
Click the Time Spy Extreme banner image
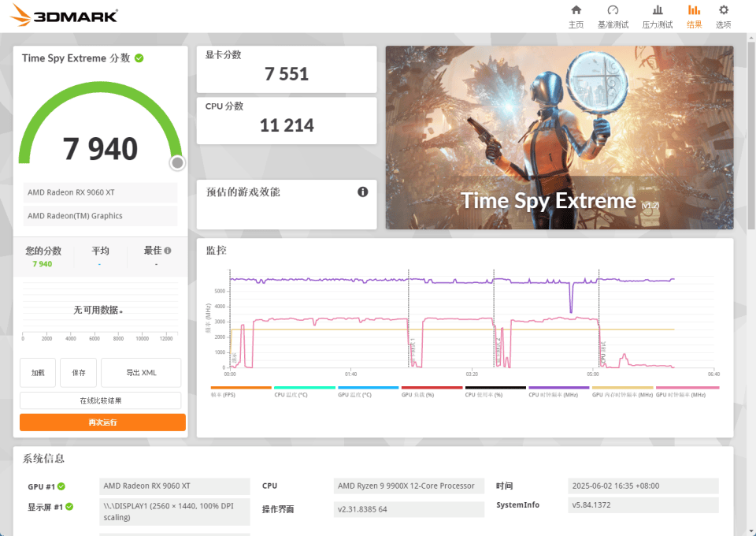point(559,137)
